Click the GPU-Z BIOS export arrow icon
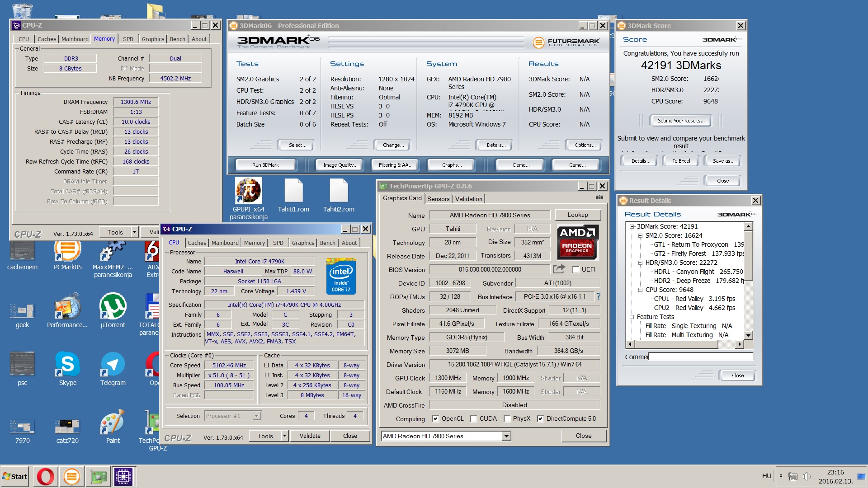Viewport: 868px width, 488px height. pyautogui.click(x=559, y=269)
